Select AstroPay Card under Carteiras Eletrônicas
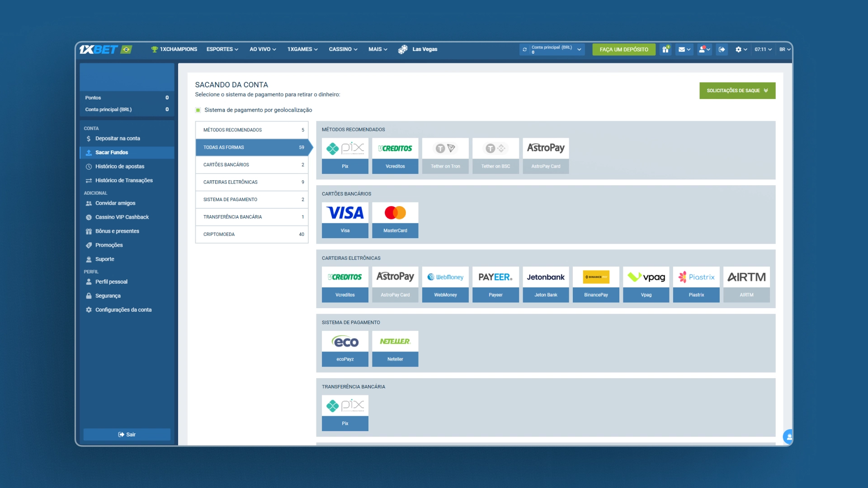This screenshot has height=488, width=868. coord(395,284)
